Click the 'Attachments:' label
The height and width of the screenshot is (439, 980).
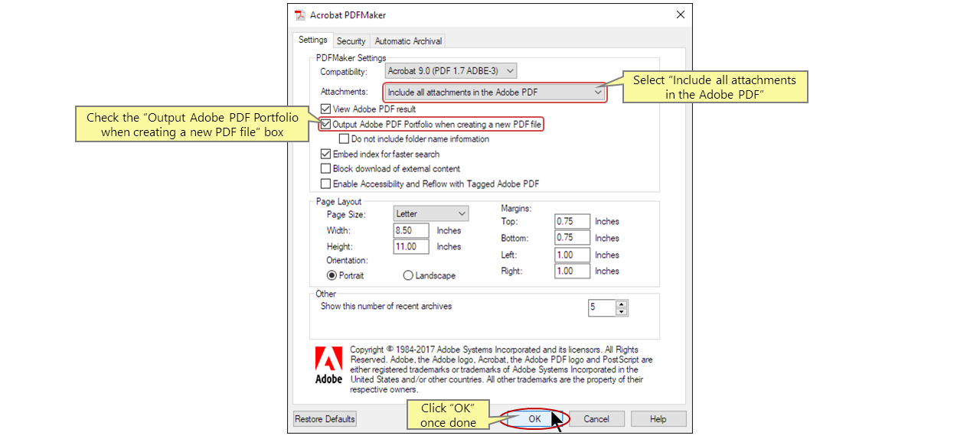[344, 92]
